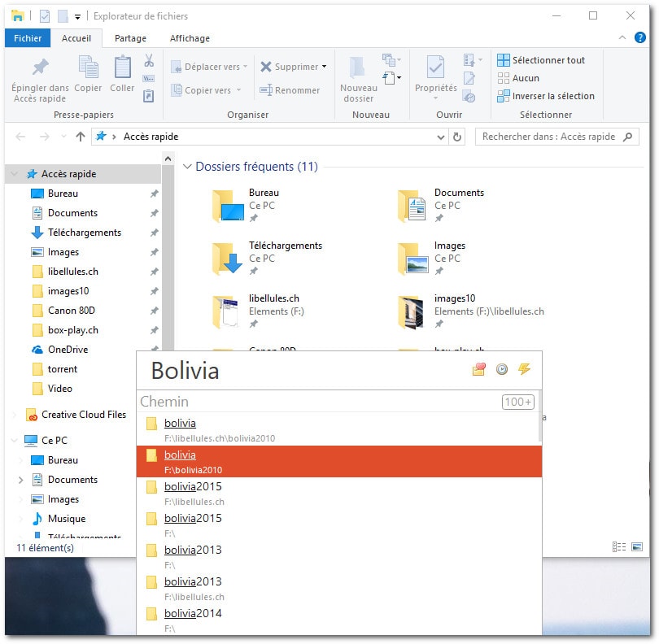Viewport: 659px width, 644px height.
Task: Click the history icon in Ouvrir group
Action: pyautogui.click(x=469, y=97)
